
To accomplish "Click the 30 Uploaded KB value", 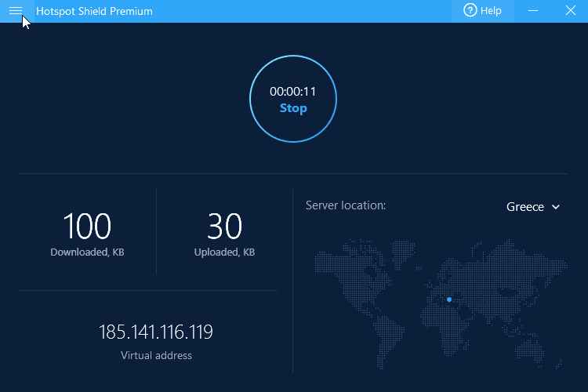I will (x=225, y=226).
